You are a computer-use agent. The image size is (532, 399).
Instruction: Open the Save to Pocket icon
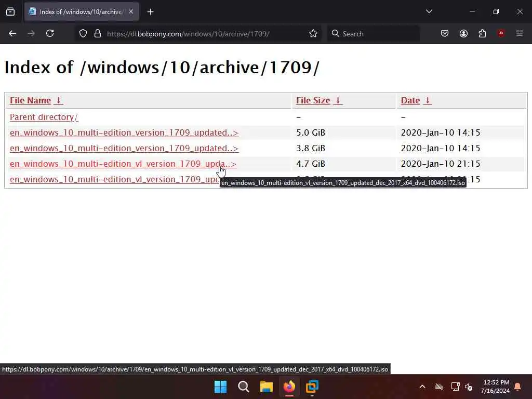(445, 33)
